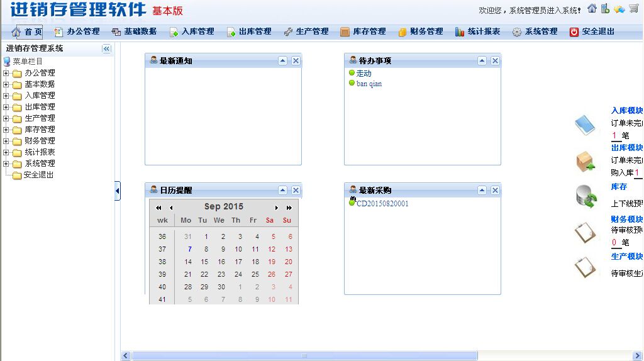Click the shopping cart icon in header

(x=633, y=9)
